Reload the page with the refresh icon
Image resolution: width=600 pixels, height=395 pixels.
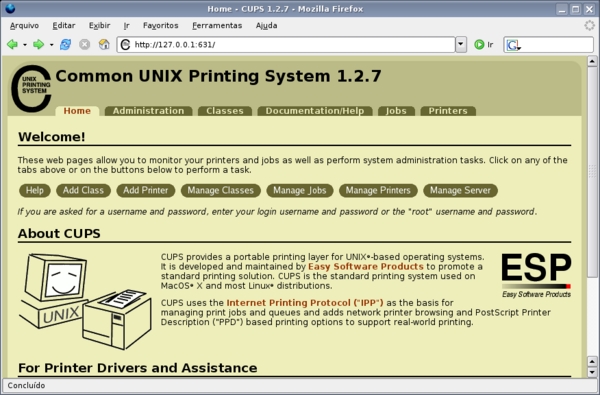coord(65,44)
